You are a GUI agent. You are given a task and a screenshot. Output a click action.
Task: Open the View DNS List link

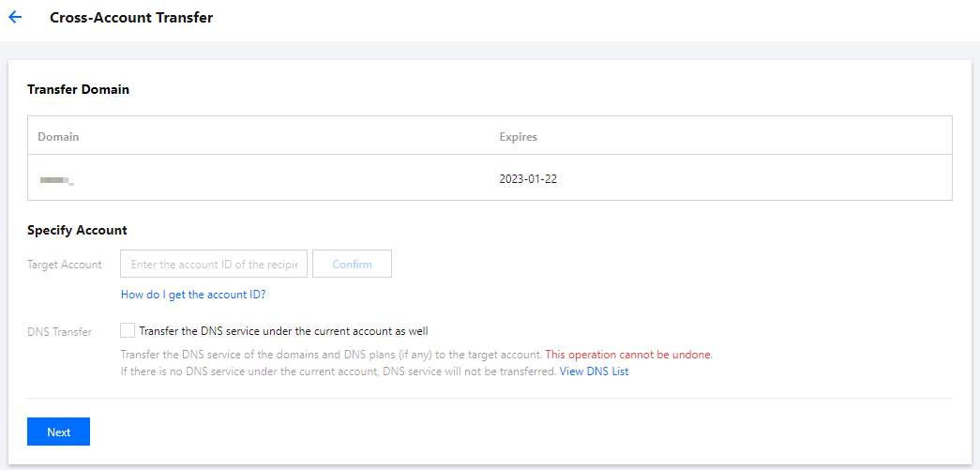click(594, 371)
